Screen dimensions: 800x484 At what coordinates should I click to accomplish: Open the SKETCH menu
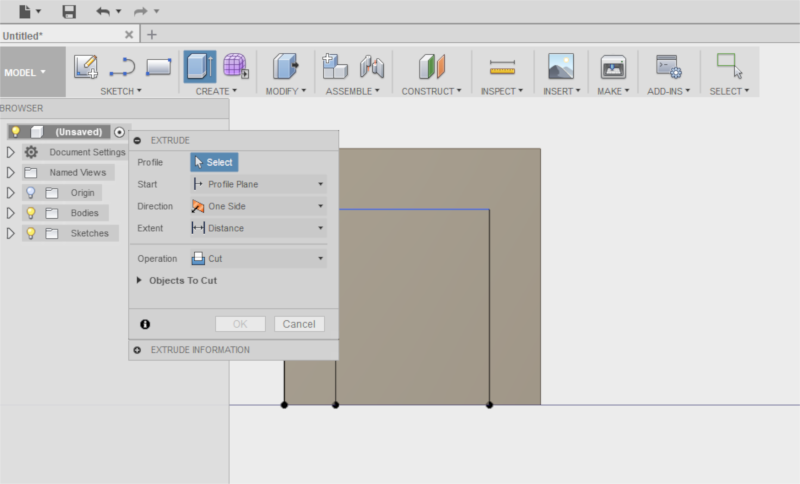[x=121, y=91]
